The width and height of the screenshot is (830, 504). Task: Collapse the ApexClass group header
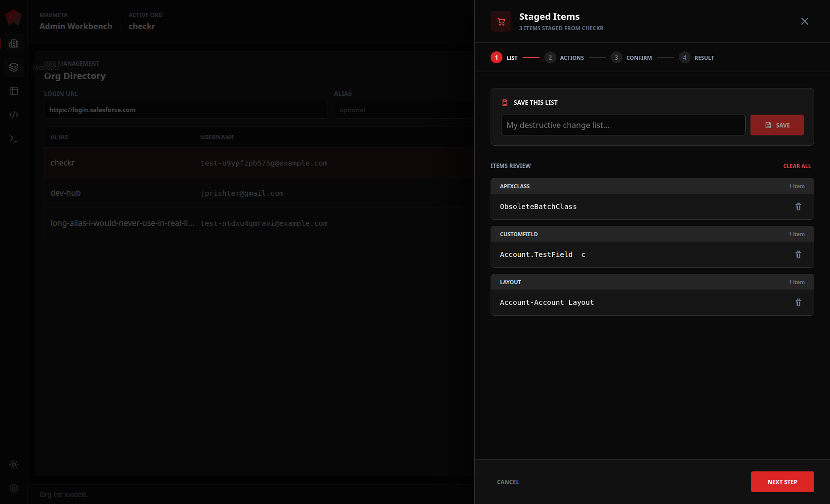(x=652, y=186)
